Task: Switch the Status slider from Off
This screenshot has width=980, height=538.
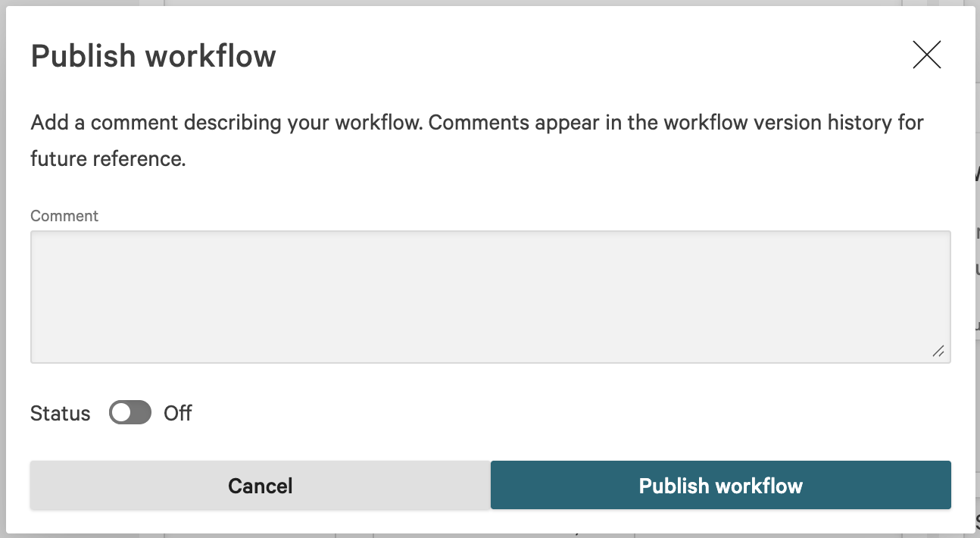Action: [130, 413]
